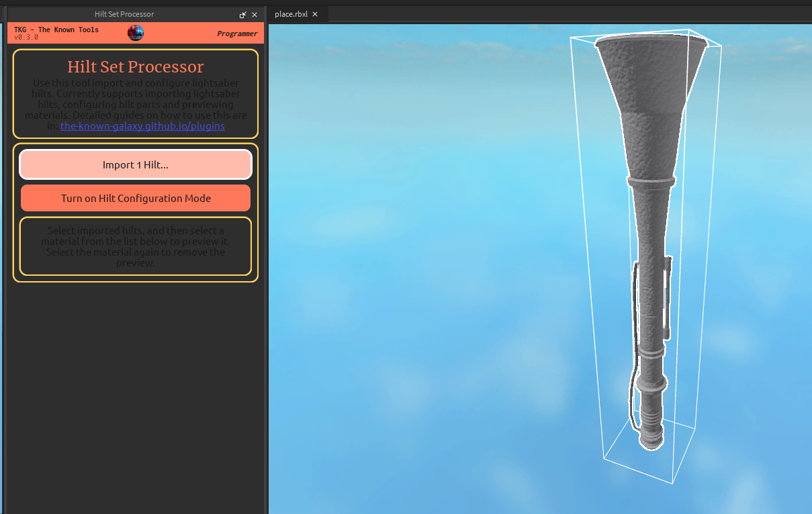The height and width of the screenshot is (514, 812).
Task: Click the 'Programmer' label in header
Action: coord(237,34)
